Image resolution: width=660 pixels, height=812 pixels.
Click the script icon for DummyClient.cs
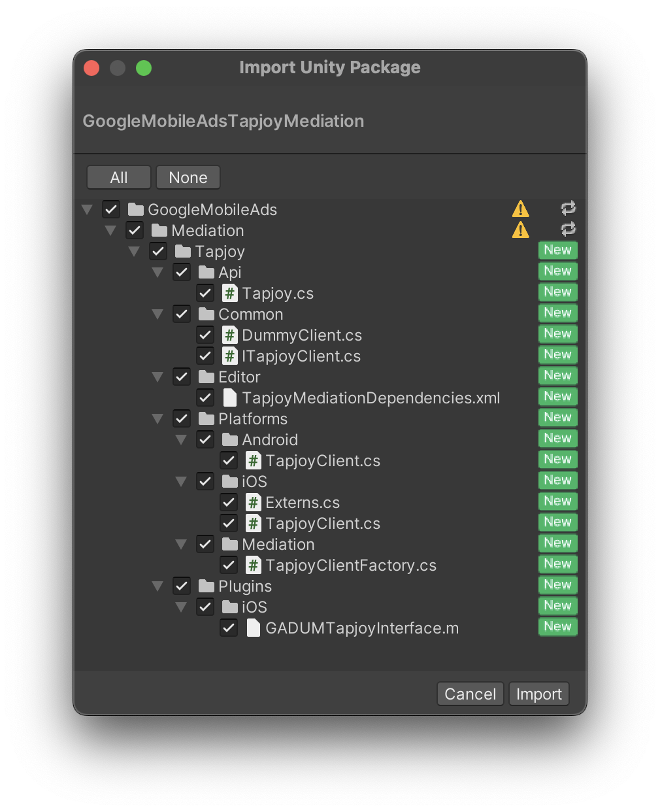point(230,335)
